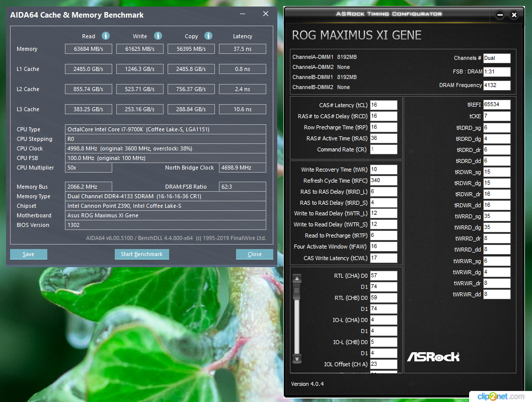532x402 pixels.
Task: Click the tWRRD_dr value field
Action: [x=497, y=238]
